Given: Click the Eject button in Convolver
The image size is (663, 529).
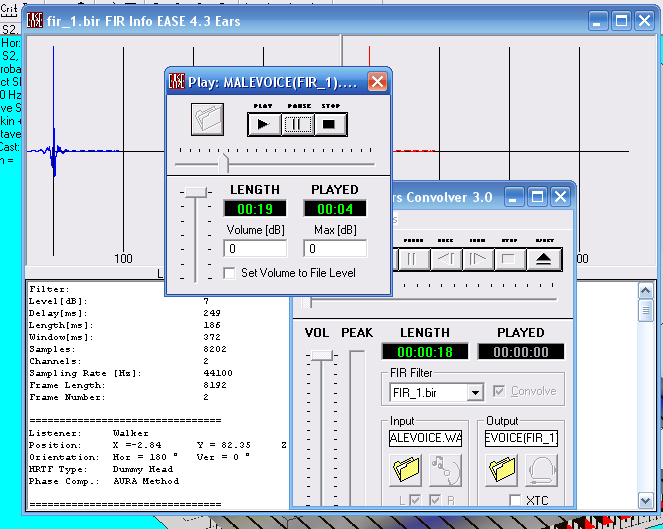Looking at the screenshot, I should click(544, 259).
